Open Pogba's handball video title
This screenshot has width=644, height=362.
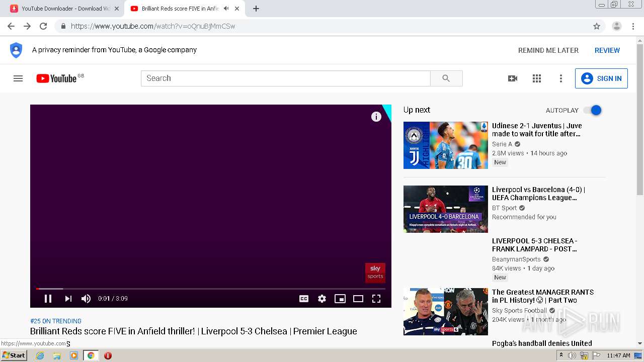tap(542, 343)
